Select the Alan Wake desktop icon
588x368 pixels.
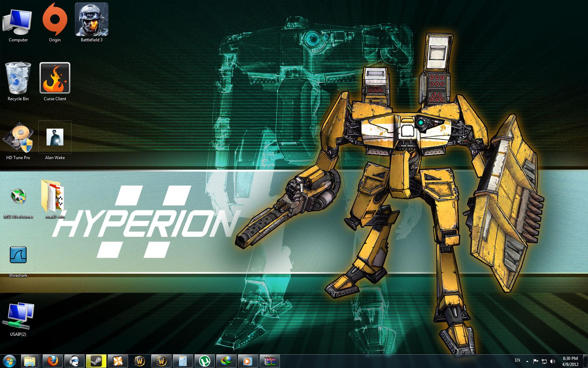55,141
